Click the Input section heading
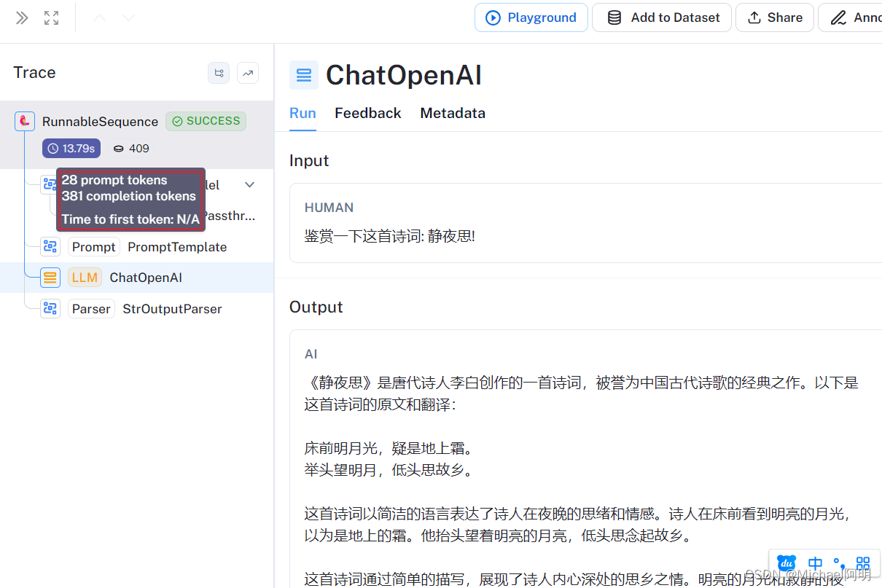The image size is (882, 588). [x=309, y=160]
